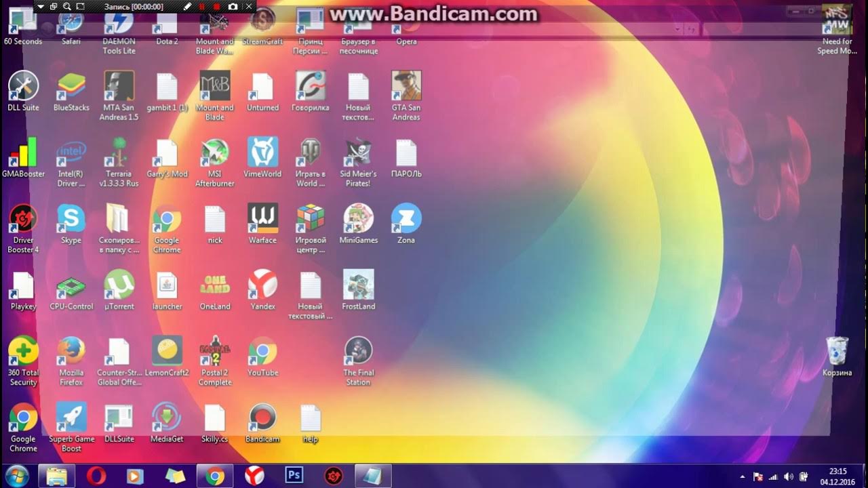This screenshot has height=488, width=868.
Task: Choose the rectangle area icon in the Bandicam bar
Action: [80, 7]
